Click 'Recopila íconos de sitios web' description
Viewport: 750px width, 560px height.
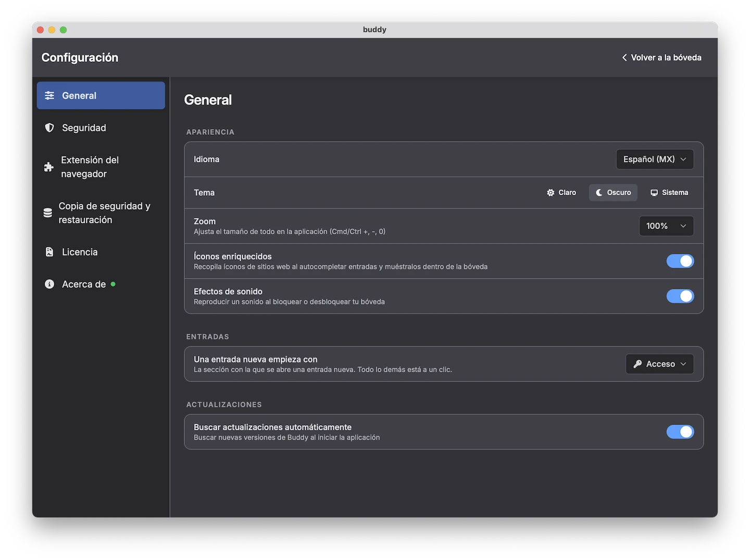point(341,266)
